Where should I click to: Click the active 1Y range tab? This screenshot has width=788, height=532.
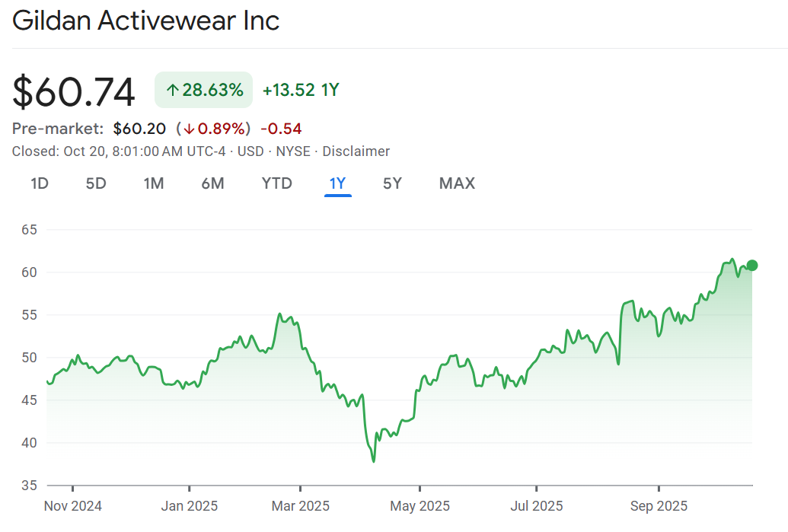[337, 183]
